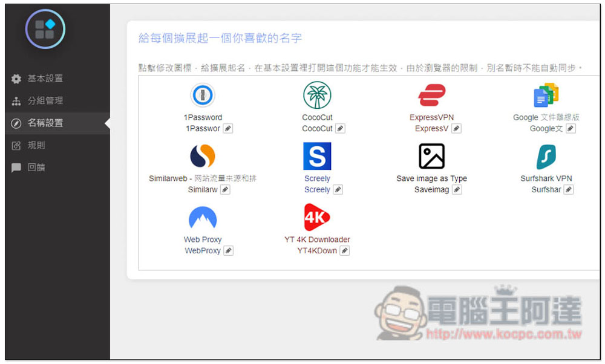
Task: Edit the ExpressV alias with the pencil
Action: click(456, 128)
